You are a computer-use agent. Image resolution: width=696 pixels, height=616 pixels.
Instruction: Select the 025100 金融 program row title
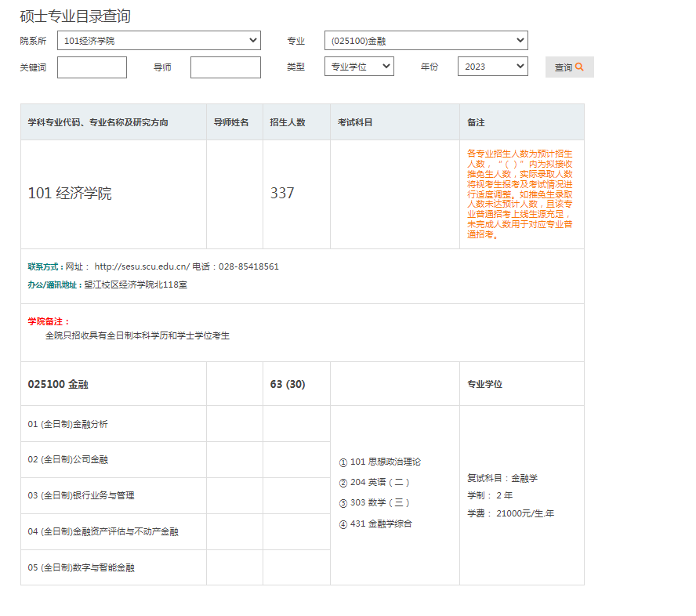point(58,384)
